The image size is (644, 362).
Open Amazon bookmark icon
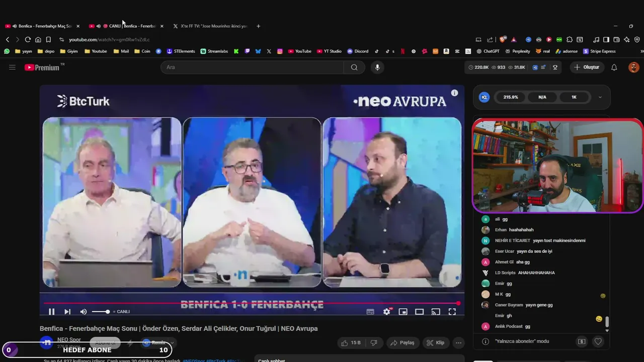(x=446, y=51)
